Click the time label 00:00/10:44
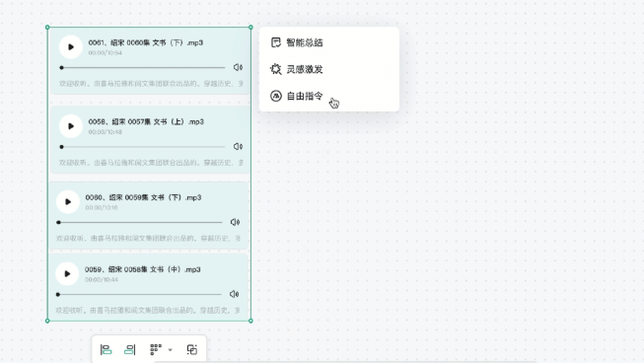Image resolution: width=644 pixels, height=363 pixels. coord(102,279)
